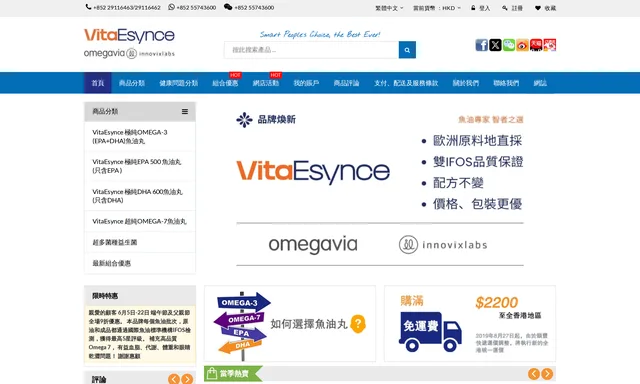This screenshot has width=640, height=384.
Task: Toggle the 商品分類 hamburger menu icon
Action: click(x=185, y=111)
